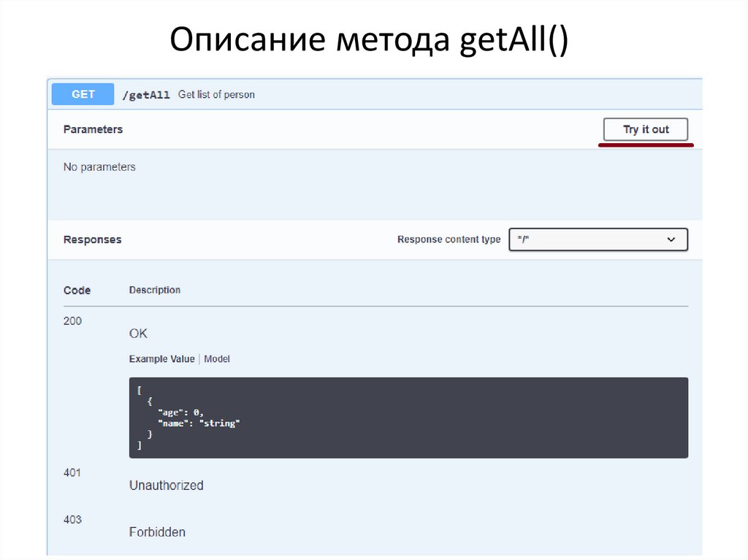The height and width of the screenshot is (560, 748).
Task: Collapse the /getAll endpoint path
Action: point(146,95)
